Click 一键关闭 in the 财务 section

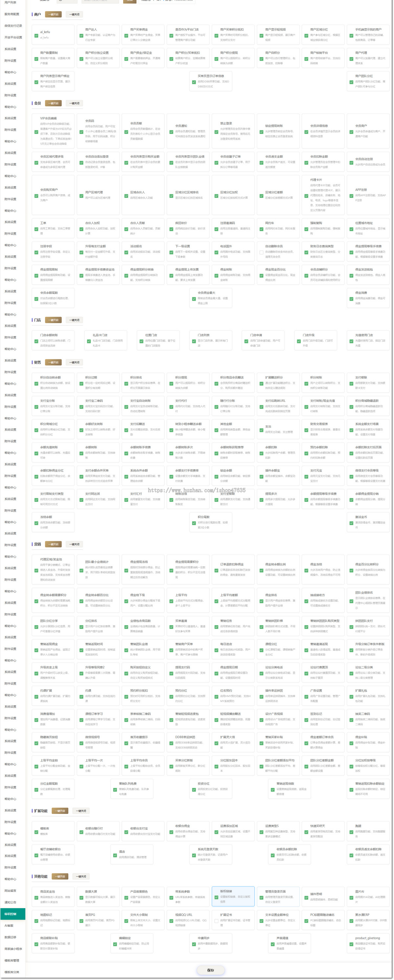pyautogui.click(x=74, y=363)
